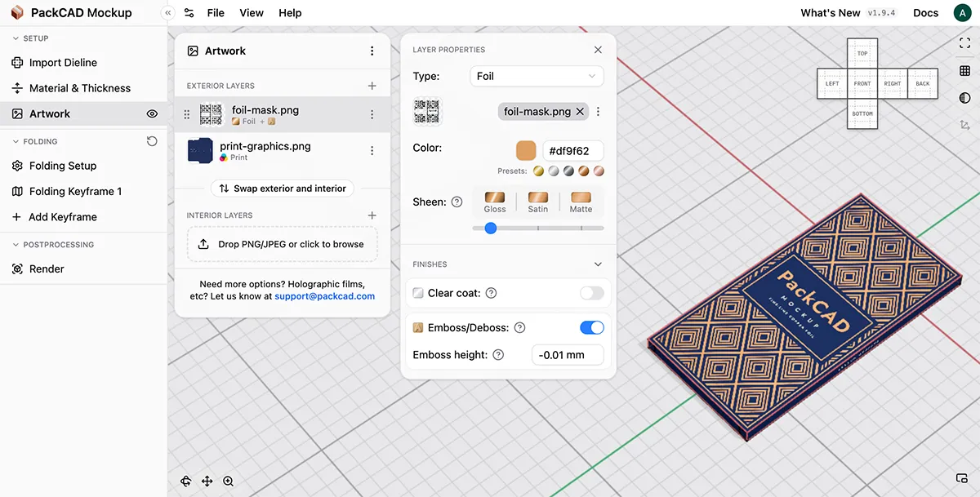980x497 pixels.
Task: Choose the rose gold preset color
Action: point(598,171)
